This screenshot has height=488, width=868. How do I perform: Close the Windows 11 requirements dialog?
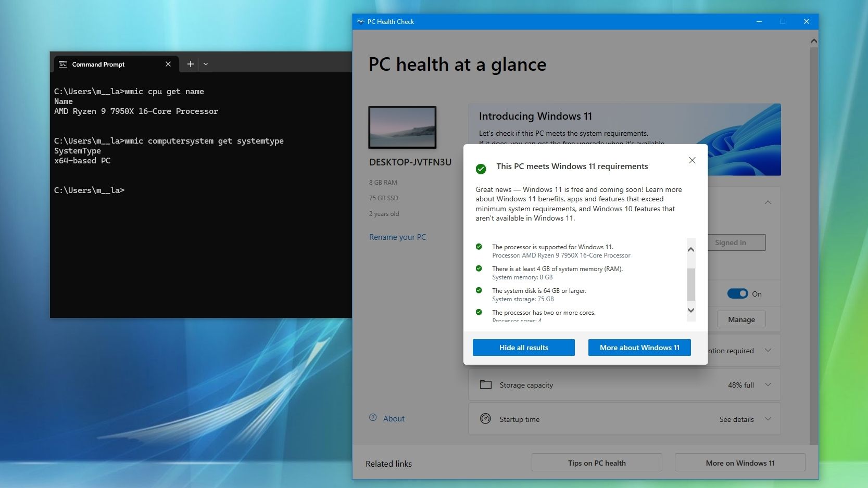coord(692,160)
